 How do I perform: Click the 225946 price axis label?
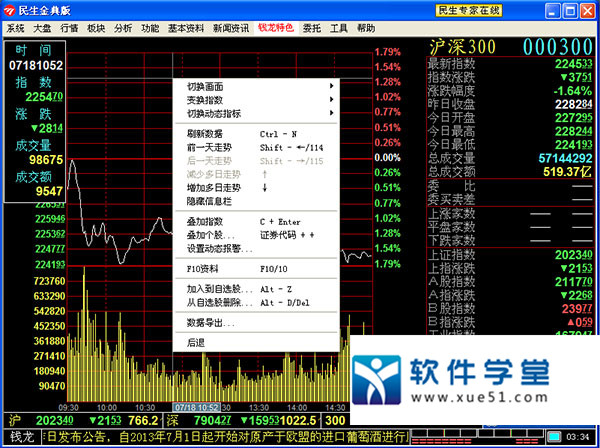click(x=50, y=219)
